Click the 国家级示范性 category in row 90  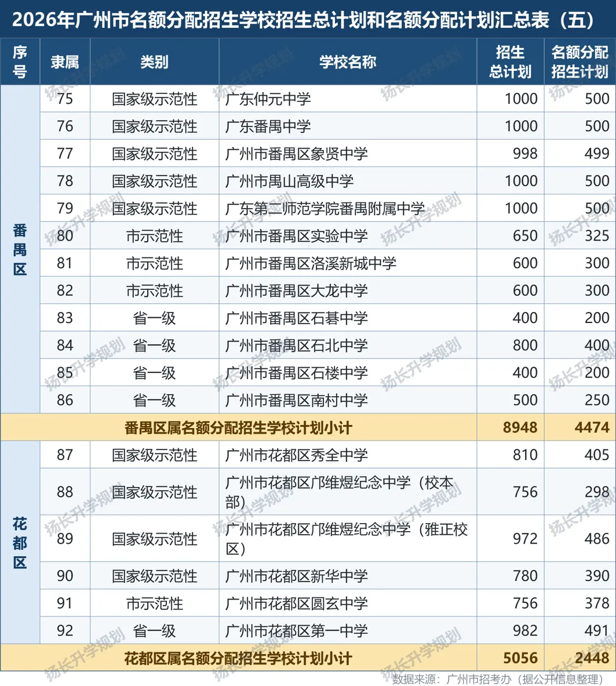tap(154, 576)
